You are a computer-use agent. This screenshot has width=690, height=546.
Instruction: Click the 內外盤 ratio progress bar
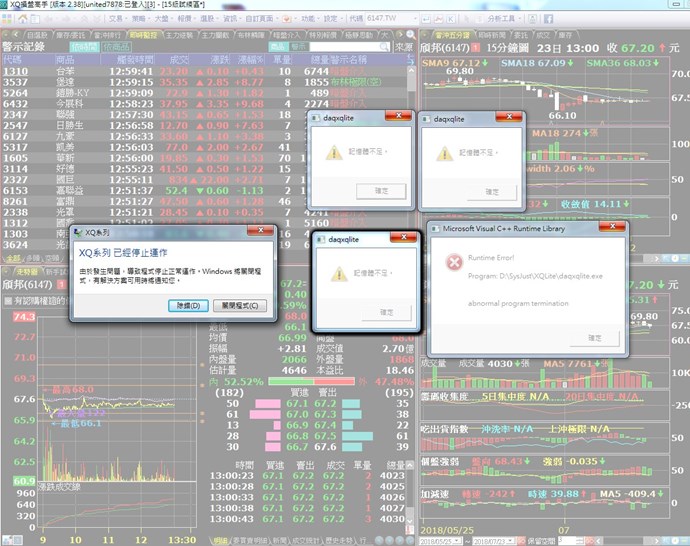pyautogui.click(x=311, y=381)
